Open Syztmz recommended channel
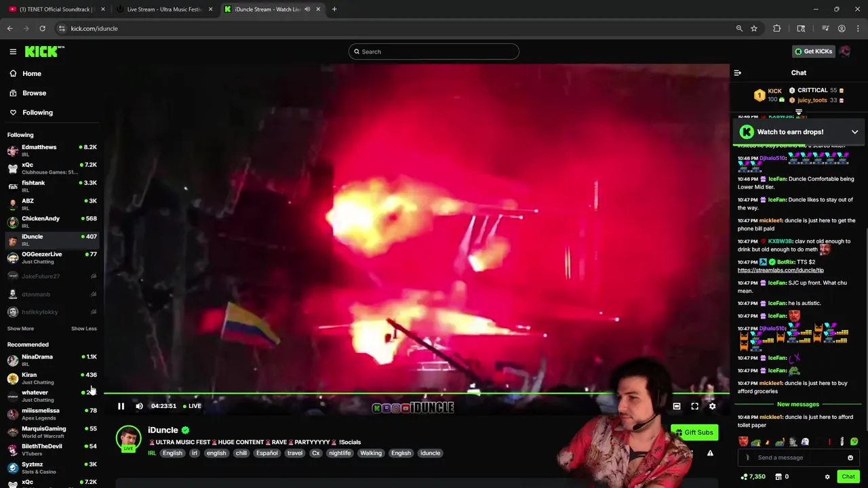Image resolution: width=868 pixels, height=488 pixels. pos(52,468)
